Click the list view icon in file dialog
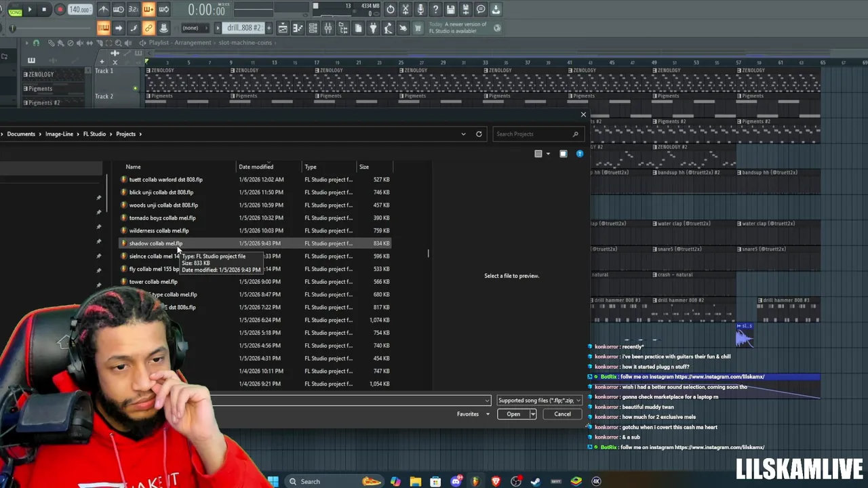This screenshot has width=868, height=488. point(538,154)
